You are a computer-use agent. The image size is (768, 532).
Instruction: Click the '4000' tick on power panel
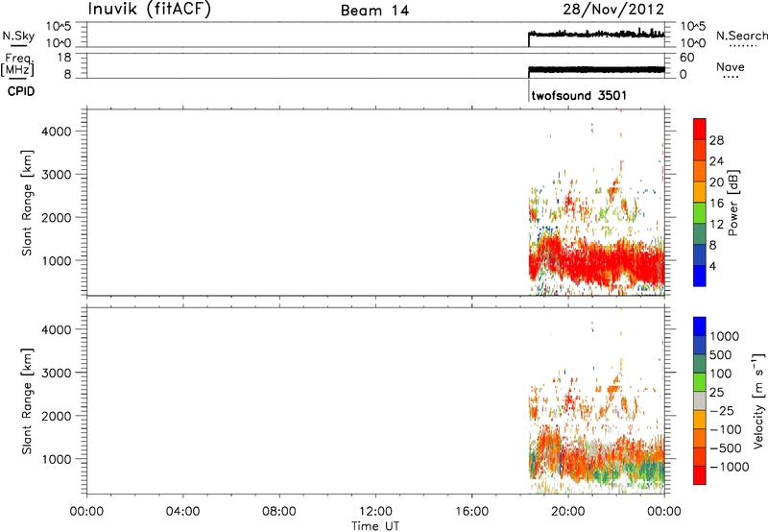coord(56,132)
